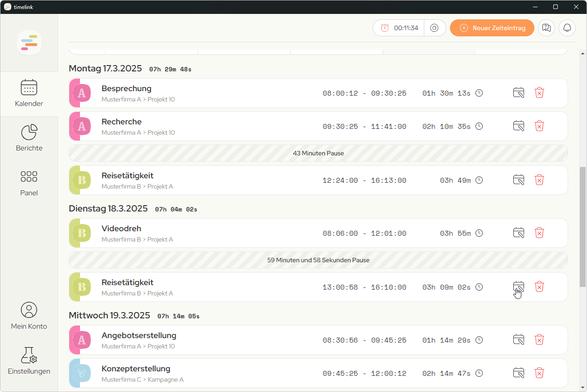The height and width of the screenshot is (392, 587).
Task: Open the feedback chat icon
Action: [546, 28]
